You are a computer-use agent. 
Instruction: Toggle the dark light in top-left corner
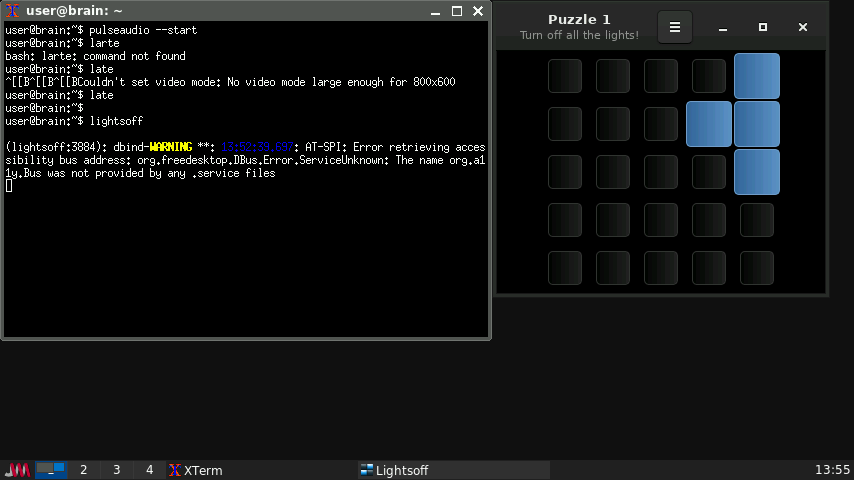click(564, 76)
